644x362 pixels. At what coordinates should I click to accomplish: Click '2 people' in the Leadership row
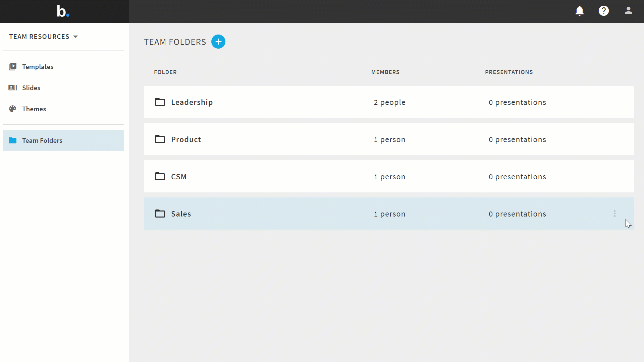click(390, 102)
